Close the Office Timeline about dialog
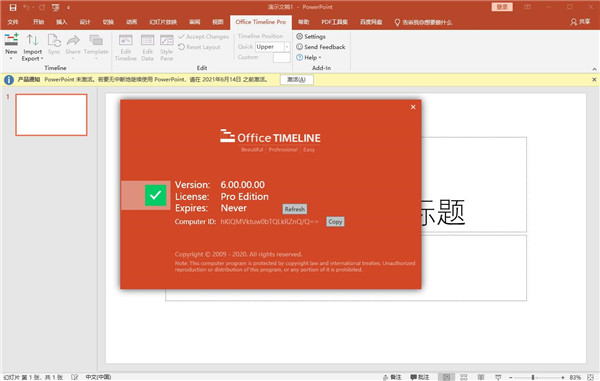Image resolution: width=600 pixels, height=381 pixels. pos(413,107)
